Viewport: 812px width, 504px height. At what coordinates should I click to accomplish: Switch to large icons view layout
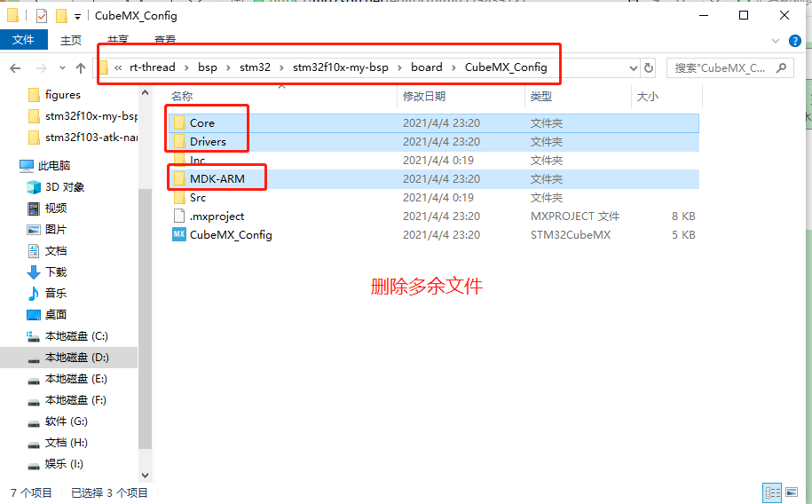click(x=792, y=492)
